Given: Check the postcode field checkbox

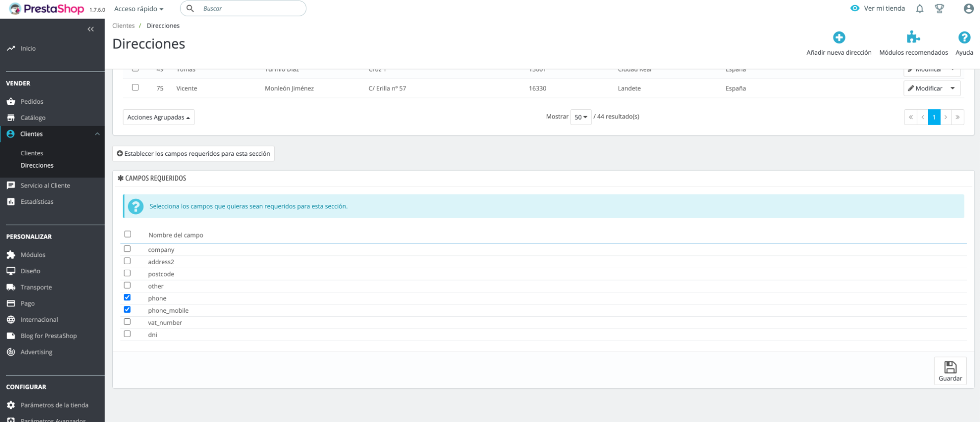Looking at the screenshot, I should point(127,273).
